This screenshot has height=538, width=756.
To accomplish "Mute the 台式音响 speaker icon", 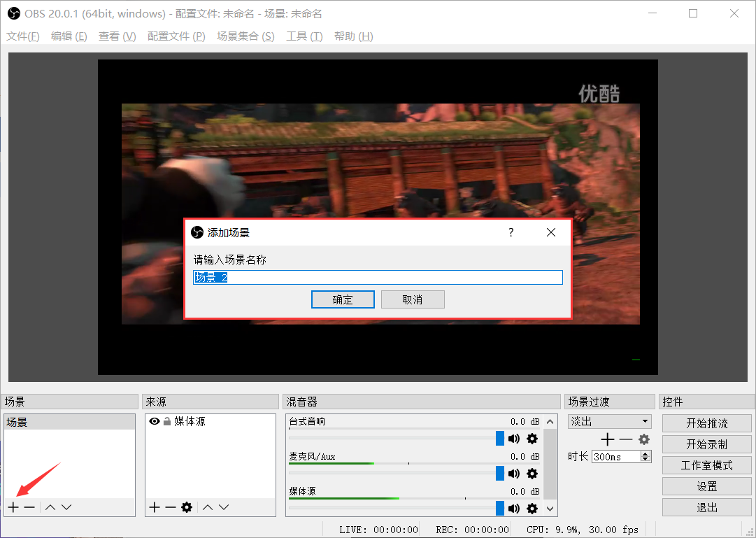I will 514,439.
